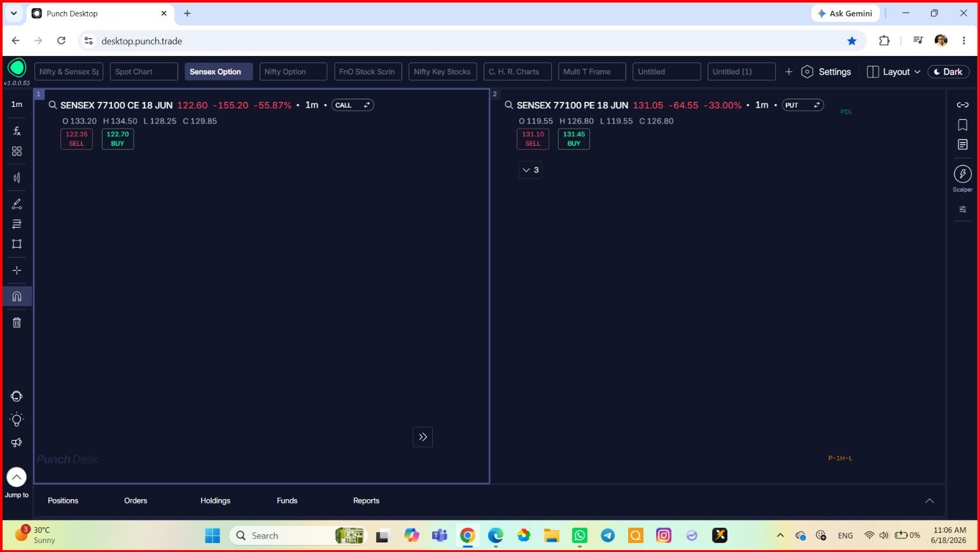Open the megaphone announcements icon
Viewport: 980px width, 552px height.
[17, 442]
